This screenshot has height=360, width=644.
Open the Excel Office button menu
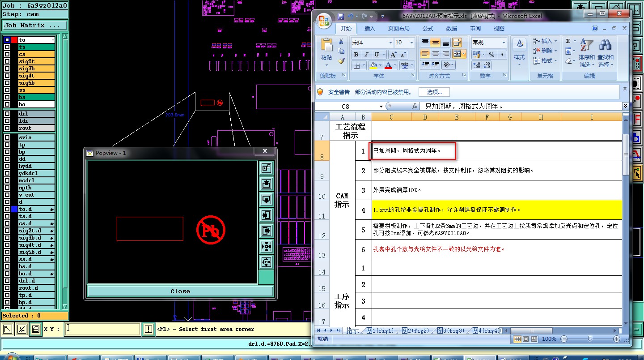coord(324,20)
